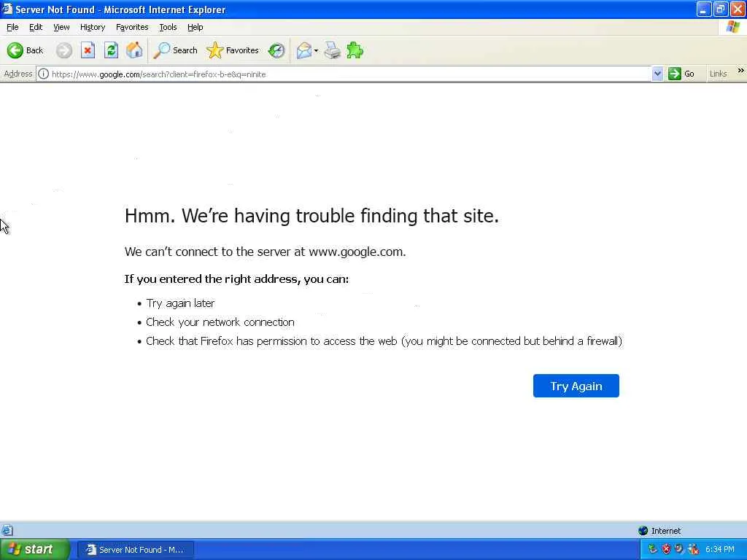Click the greyed Forward arrow button

(x=64, y=50)
